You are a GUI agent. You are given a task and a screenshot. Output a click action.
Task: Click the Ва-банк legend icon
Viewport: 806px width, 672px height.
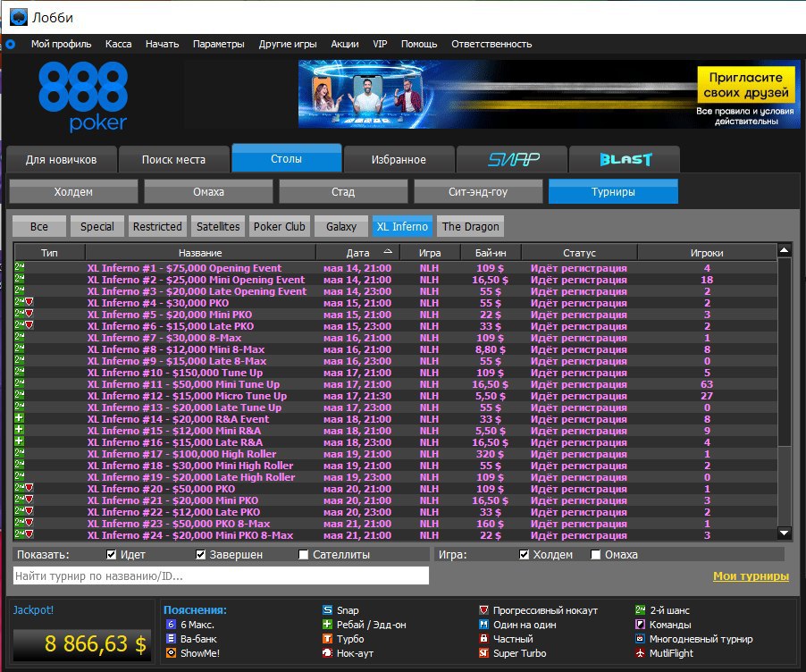click(172, 639)
